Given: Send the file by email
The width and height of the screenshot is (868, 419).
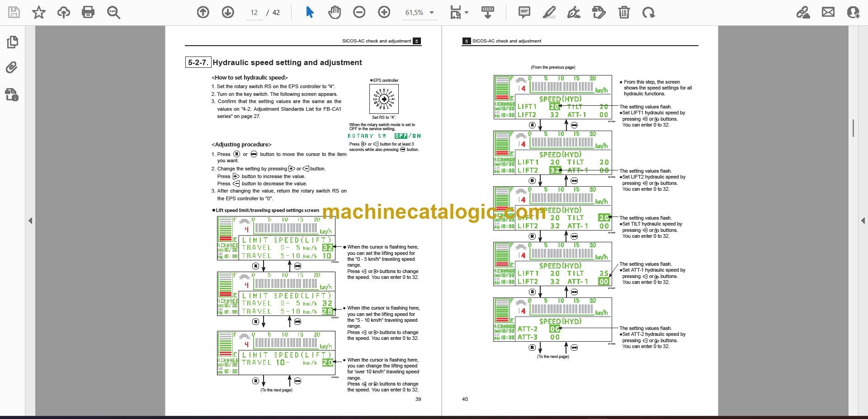Looking at the screenshot, I should click(x=828, y=12).
